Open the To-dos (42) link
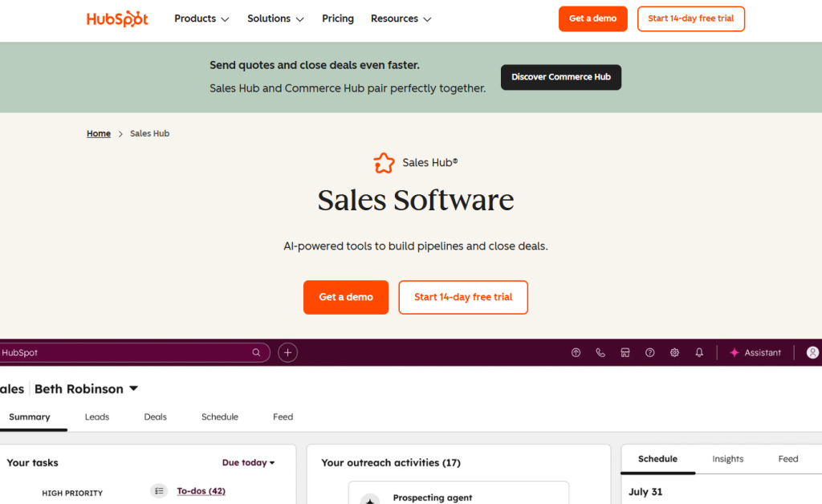Image resolution: width=822 pixels, height=504 pixels. [201, 491]
